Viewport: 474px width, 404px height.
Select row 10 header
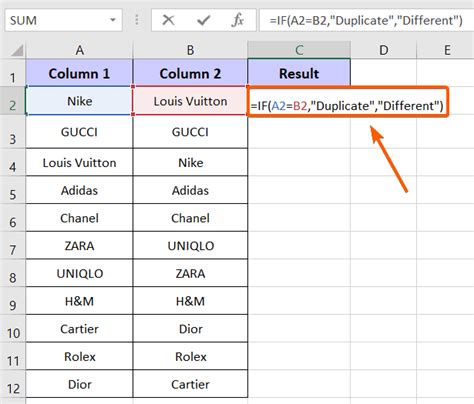[x=13, y=329]
